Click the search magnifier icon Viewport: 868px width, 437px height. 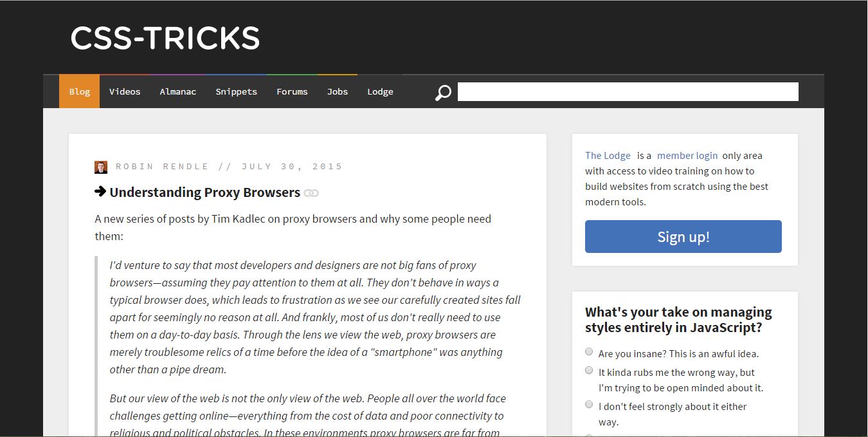pos(443,93)
